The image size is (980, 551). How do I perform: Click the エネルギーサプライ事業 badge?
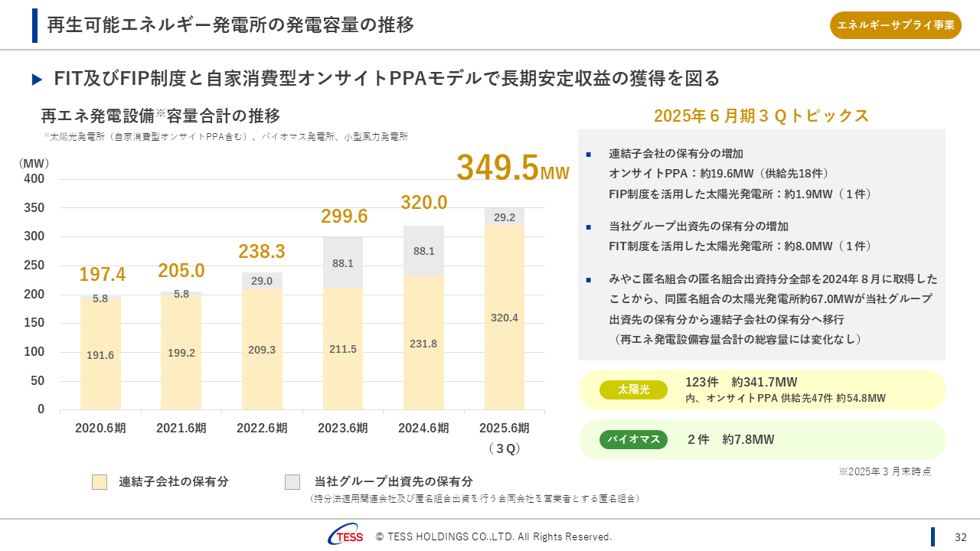[895, 25]
